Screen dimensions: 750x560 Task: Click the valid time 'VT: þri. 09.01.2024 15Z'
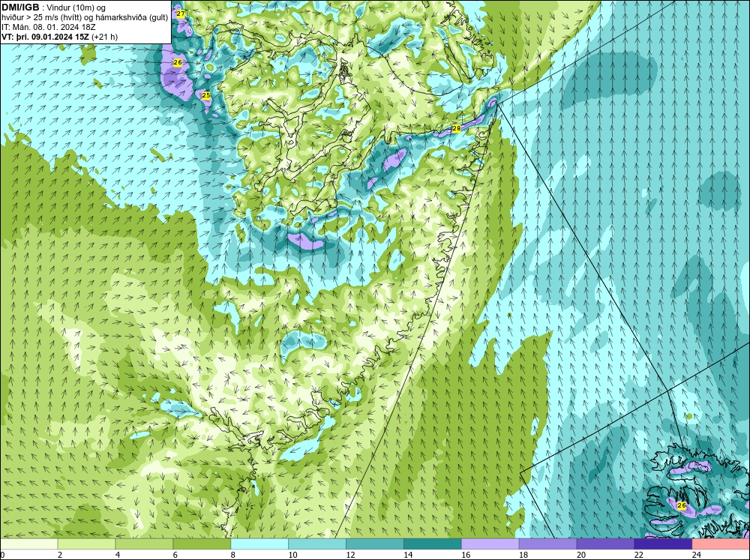coord(46,37)
